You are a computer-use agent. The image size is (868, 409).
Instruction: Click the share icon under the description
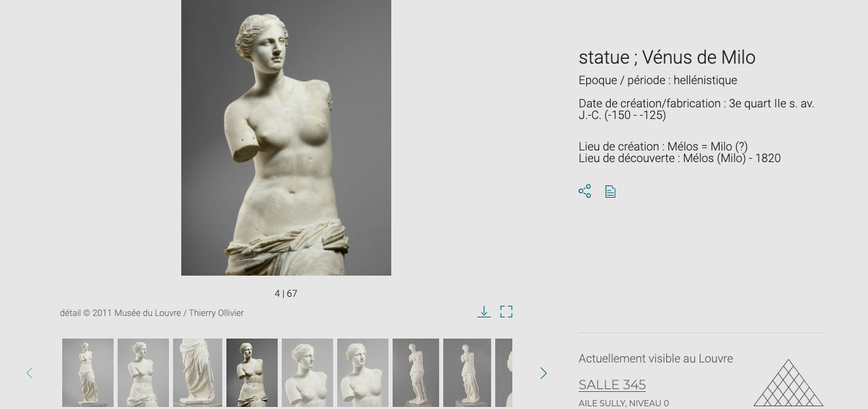(x=585, y=192)
